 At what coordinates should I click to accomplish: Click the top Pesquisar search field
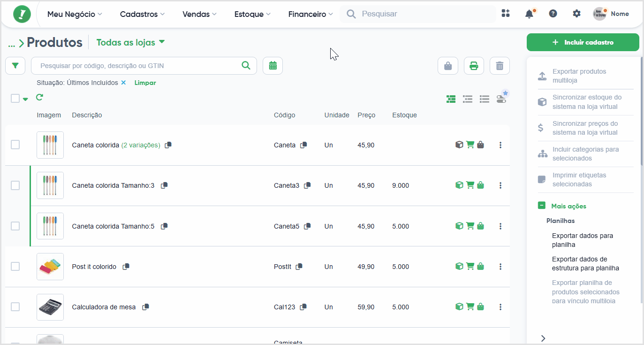(417, 14)
